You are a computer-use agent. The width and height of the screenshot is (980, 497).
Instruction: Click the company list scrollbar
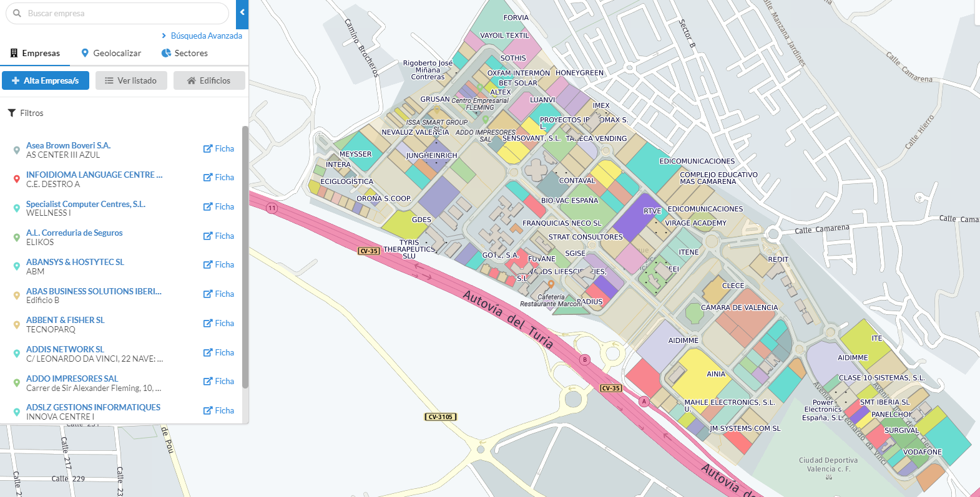tap(245, 256)
